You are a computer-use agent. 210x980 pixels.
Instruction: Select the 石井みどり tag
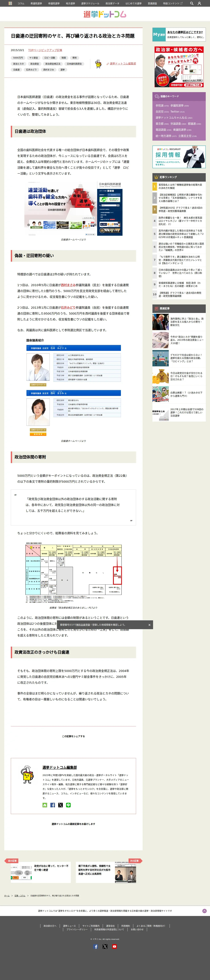coord(31,70)
